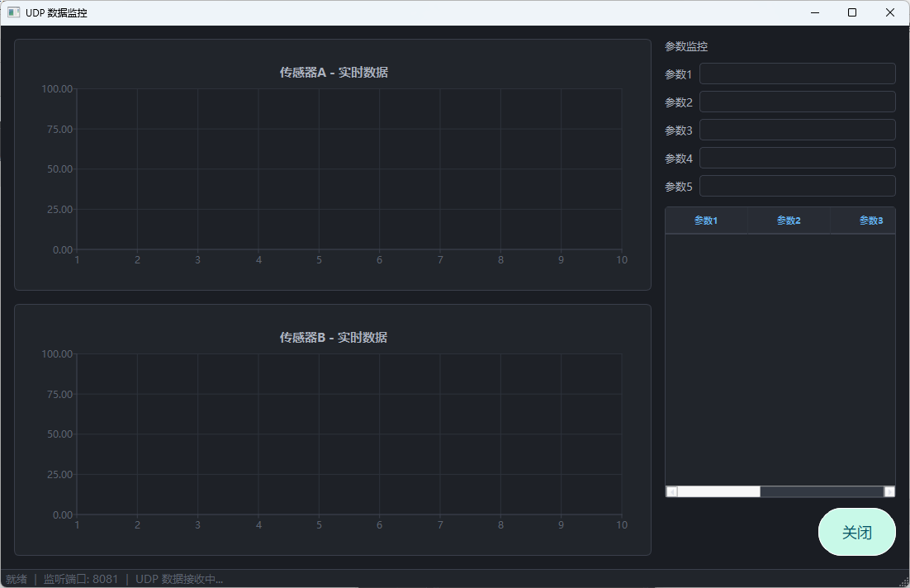Click the scrollbar's right arrow button
This screenshot has height=588, width=910.
[x=889, y=491]
